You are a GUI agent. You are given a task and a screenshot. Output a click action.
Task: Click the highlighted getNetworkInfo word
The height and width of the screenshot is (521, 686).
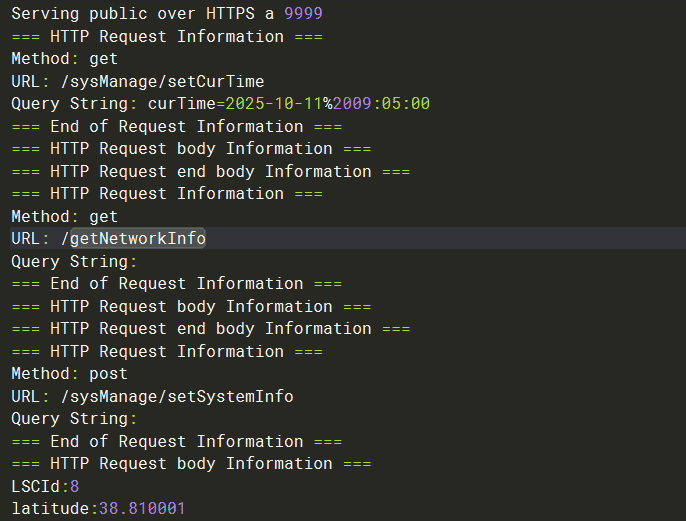(138, 238)
